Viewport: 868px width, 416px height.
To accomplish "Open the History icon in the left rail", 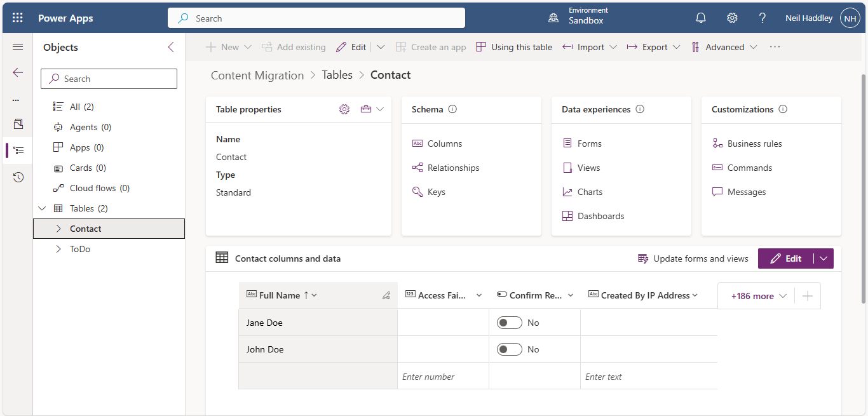I will [18, 177].
